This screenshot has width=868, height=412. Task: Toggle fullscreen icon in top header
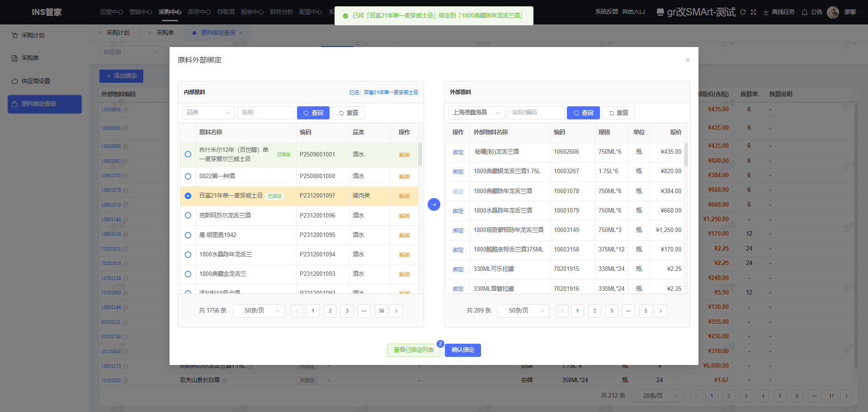point(753,12)
